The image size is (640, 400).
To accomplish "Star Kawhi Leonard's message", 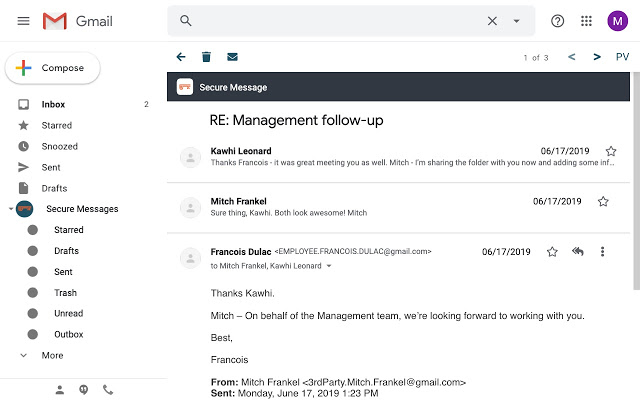I will click(611, 151).
